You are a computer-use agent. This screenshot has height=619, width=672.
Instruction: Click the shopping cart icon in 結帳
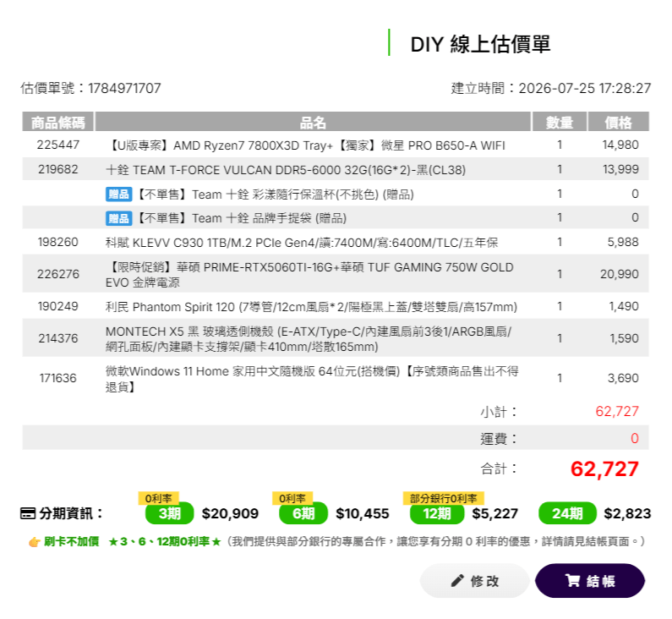pyautogui.click(x=572, y=580)
